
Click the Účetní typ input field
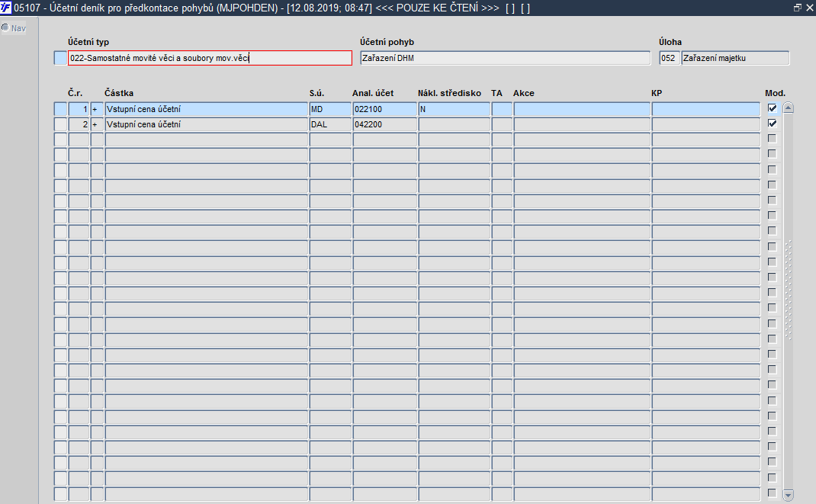pyautogui.click(x=210, y=58)
